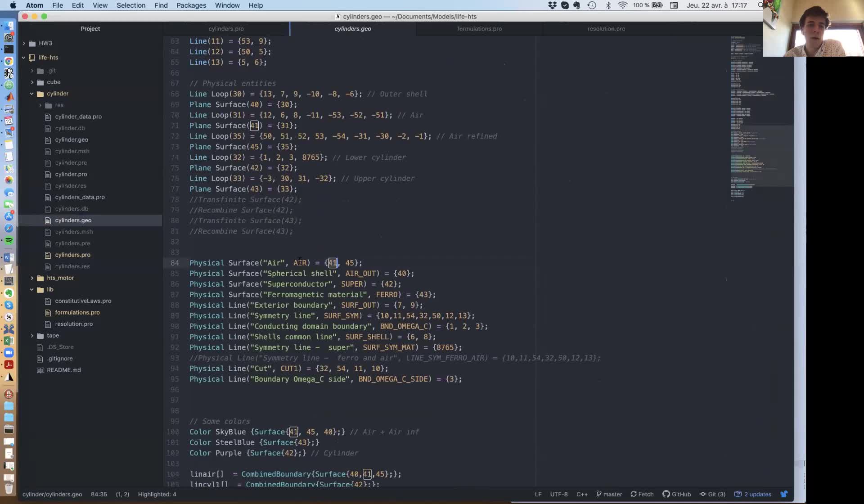This screenshot has height=504, width=864.
Task: Open the Packages menu
Action: pyautogui.click(x=191, y=5)
